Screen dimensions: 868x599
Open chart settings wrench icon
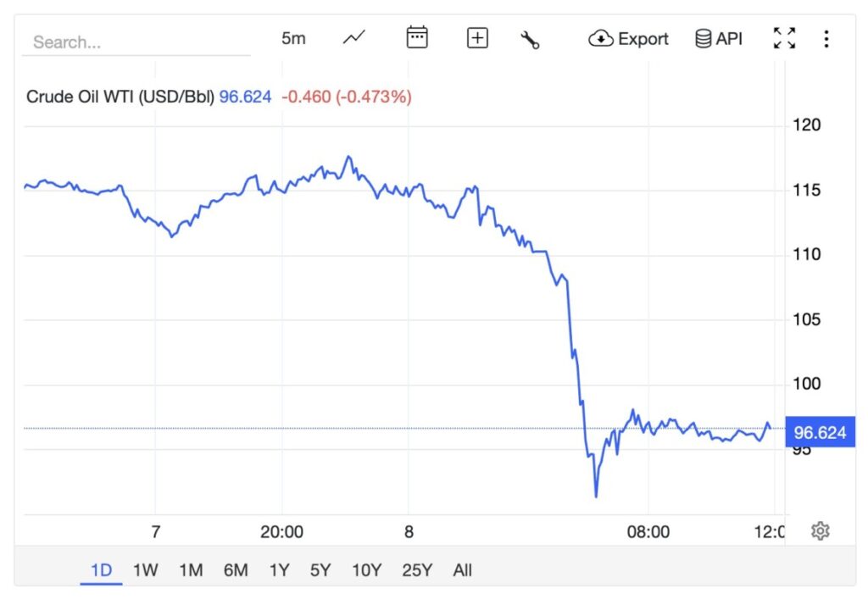(x=531, y=37)
